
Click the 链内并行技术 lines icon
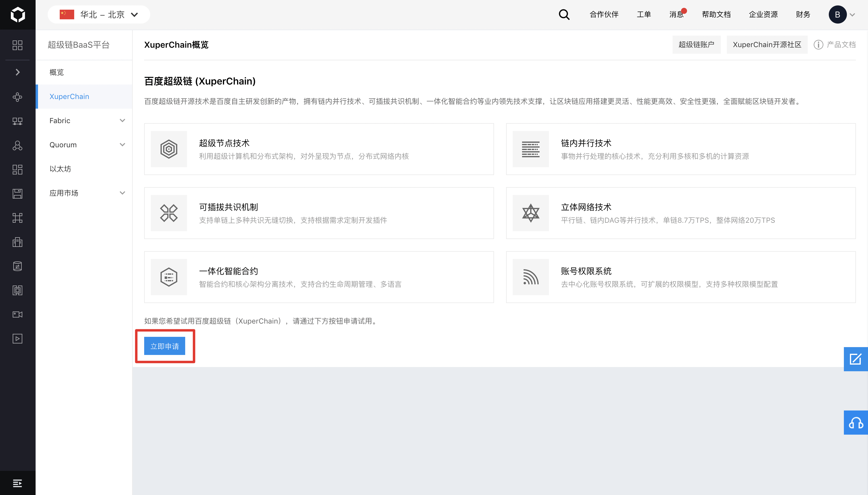click(x=531, y=149)
